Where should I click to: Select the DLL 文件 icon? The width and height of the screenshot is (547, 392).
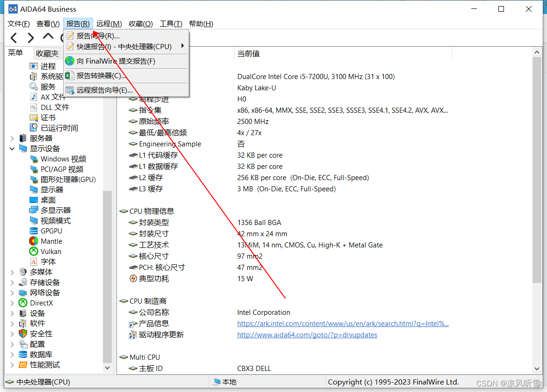(x=34, y=108)
